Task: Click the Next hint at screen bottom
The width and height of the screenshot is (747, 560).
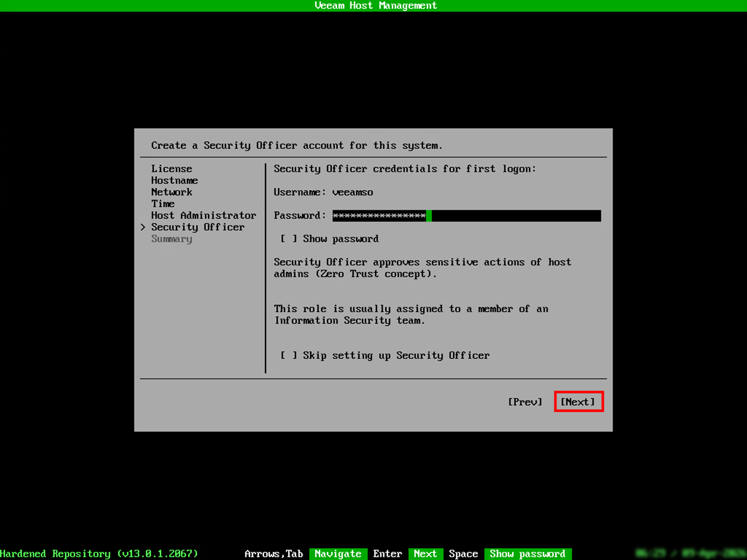Action: pos(425,554)
